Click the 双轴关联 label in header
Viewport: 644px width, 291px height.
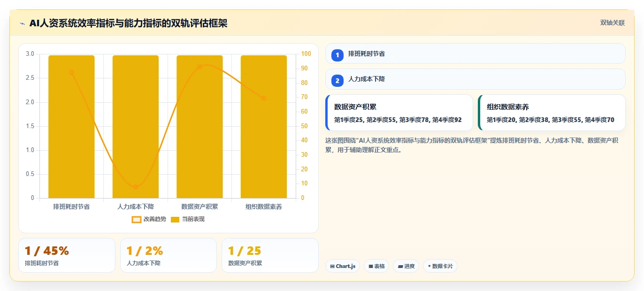(613, 23)
